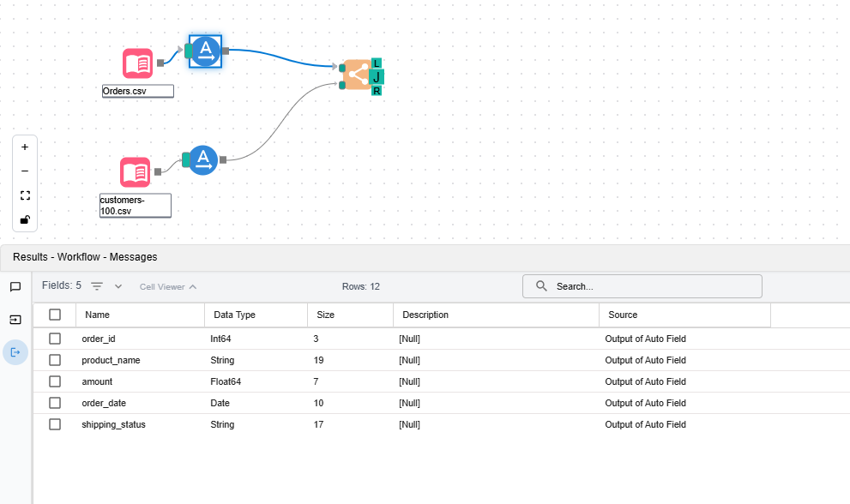The image size is (850, 504).
Task: Show output anchor data in results
Action: click(x=15, y=352)
